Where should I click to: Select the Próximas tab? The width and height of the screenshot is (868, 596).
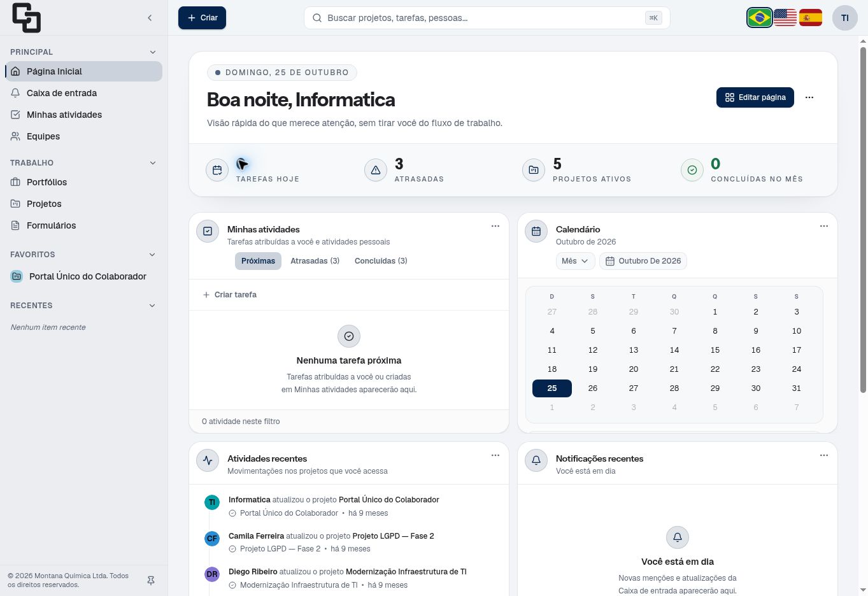click(x=258, y=261)
